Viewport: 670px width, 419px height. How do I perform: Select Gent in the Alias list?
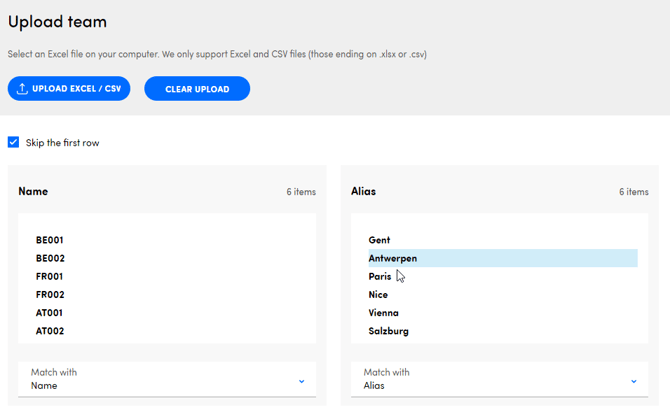point(379,240)
